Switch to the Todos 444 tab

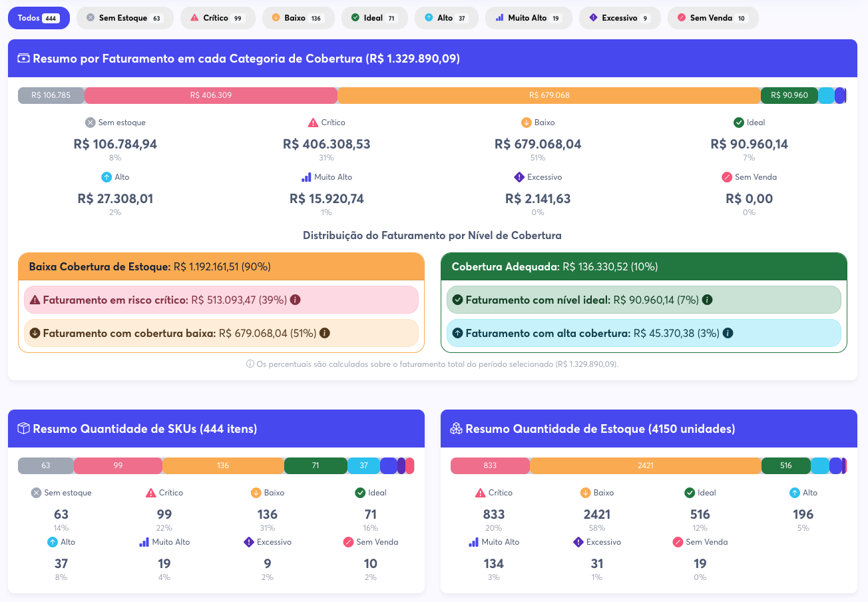(39, 18)
